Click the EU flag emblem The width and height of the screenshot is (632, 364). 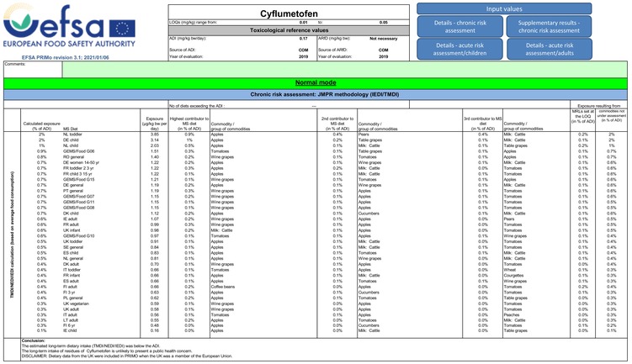122,29
